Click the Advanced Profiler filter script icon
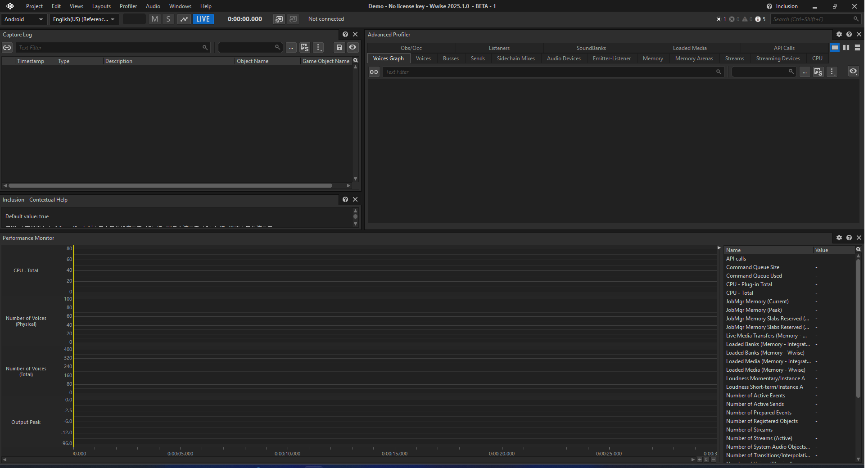This screenshot has width=868, height=468. [x=818, y=72]
